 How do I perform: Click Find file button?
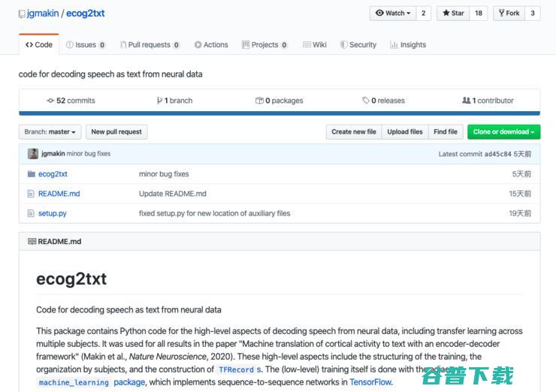click(x=446, y=132)
